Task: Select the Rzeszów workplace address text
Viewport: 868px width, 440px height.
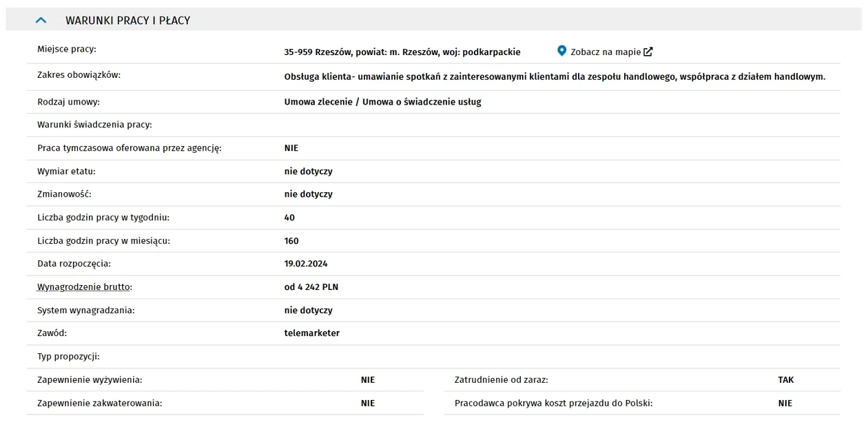Action: 402,52
